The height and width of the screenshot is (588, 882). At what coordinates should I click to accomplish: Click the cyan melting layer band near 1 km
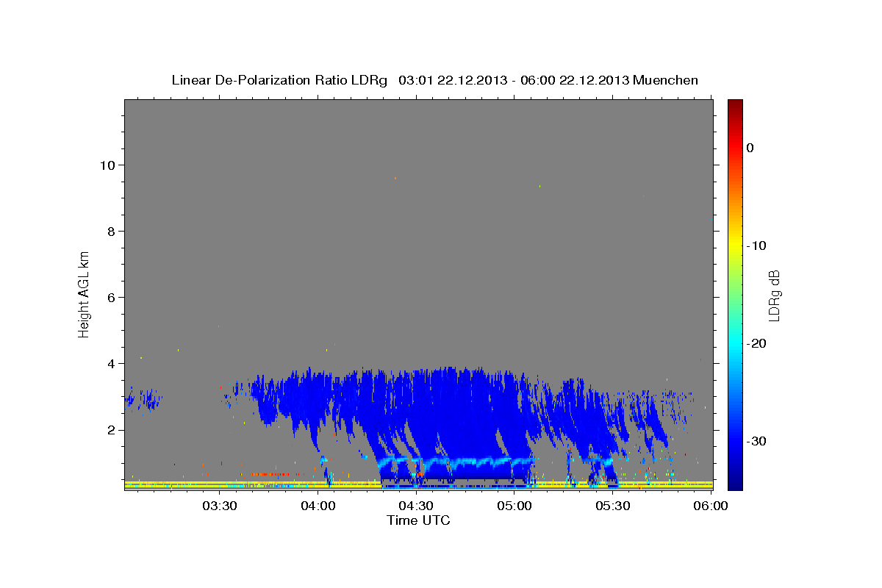(457, 463)
